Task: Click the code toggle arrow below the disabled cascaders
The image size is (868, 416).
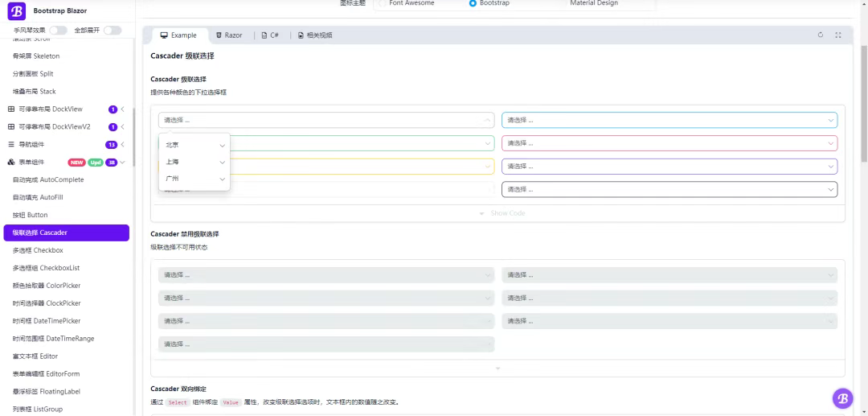Action: pyautogui.click(x=497, y=369)
